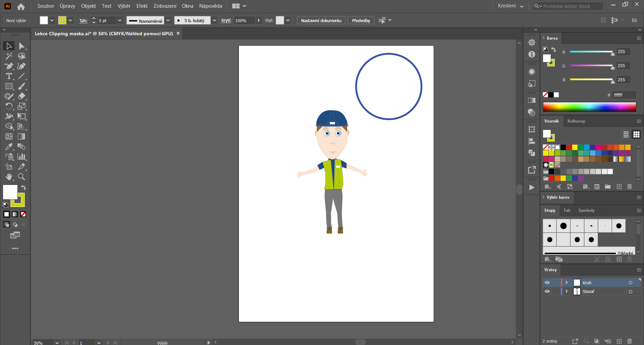Select the Direct Selection tool
This screenshot has height=345, width=644.
point(21,46)
